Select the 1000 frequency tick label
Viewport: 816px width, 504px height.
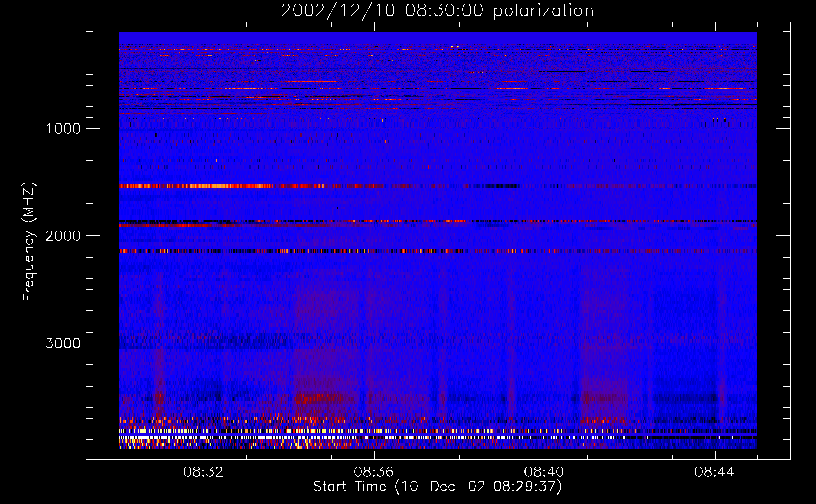(63, 129)
